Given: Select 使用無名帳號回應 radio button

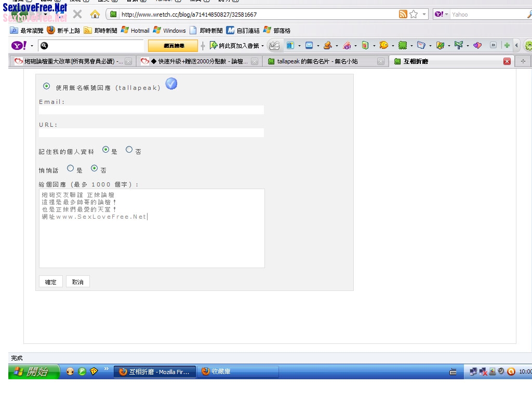Looking at the screenshot, I should tap(47, 86).
